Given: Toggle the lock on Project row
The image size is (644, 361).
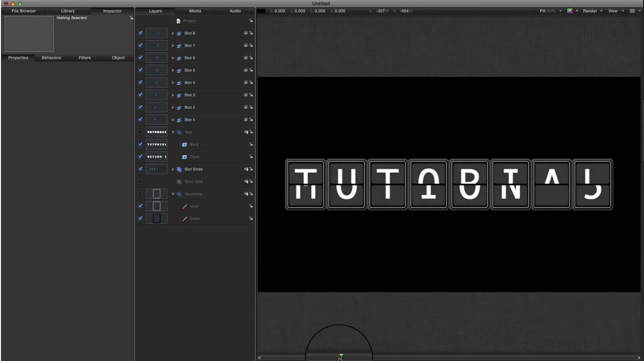Looking at the screenshot, I should (x=251, y=21).
